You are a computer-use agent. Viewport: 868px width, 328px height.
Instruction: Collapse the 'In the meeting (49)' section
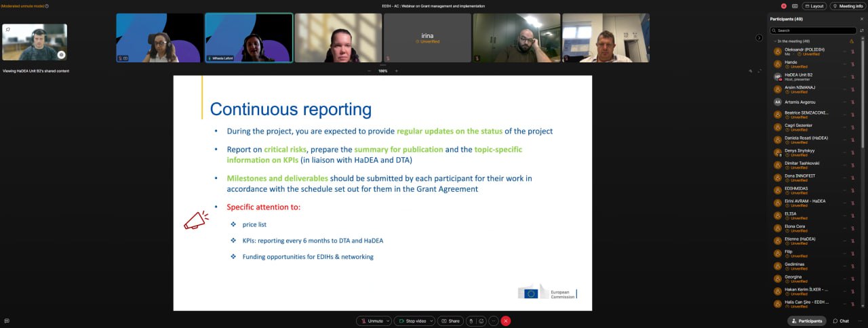[774, 41]
